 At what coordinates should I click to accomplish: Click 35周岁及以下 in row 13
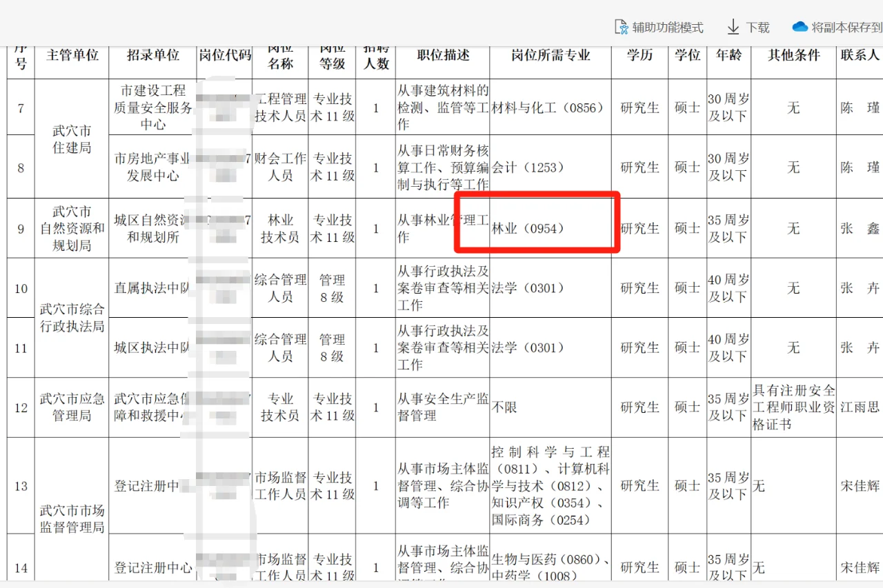728,486
